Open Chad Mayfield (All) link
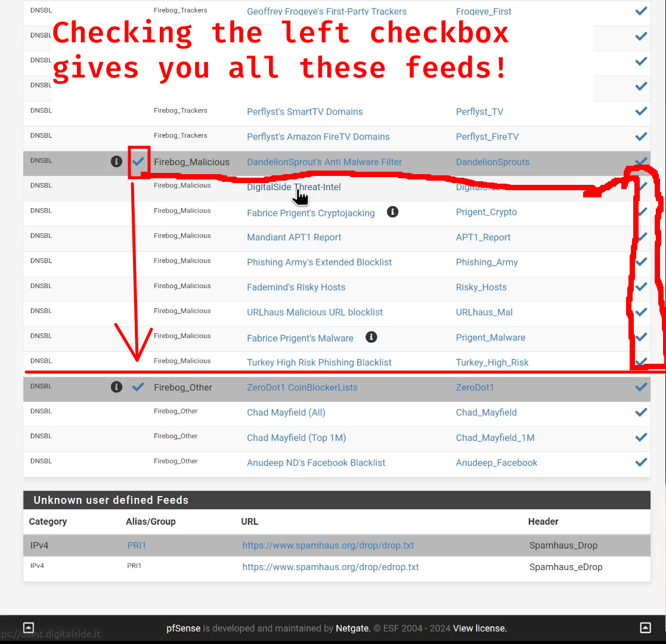This screenshot has width=666, height=644. 286,413
